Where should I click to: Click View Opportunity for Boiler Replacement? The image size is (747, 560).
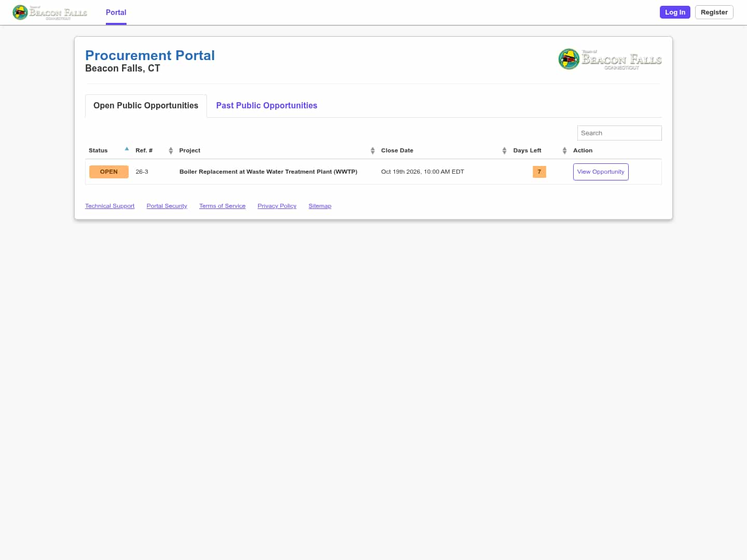click(601, 172)
